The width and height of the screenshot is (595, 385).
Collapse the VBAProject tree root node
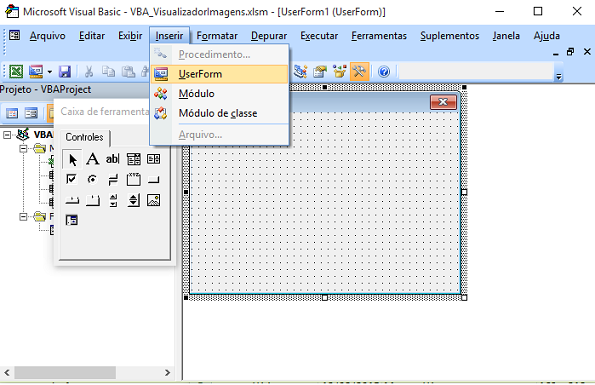point(7,135)
